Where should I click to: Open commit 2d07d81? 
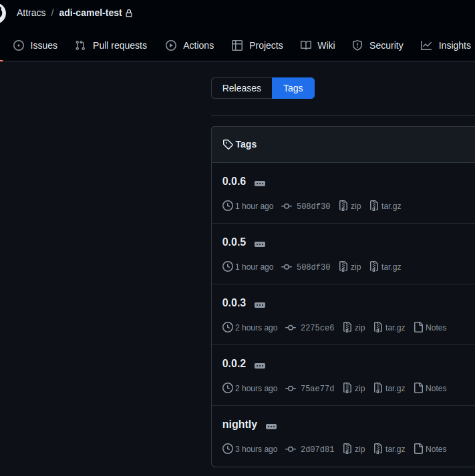click(310, 449)
